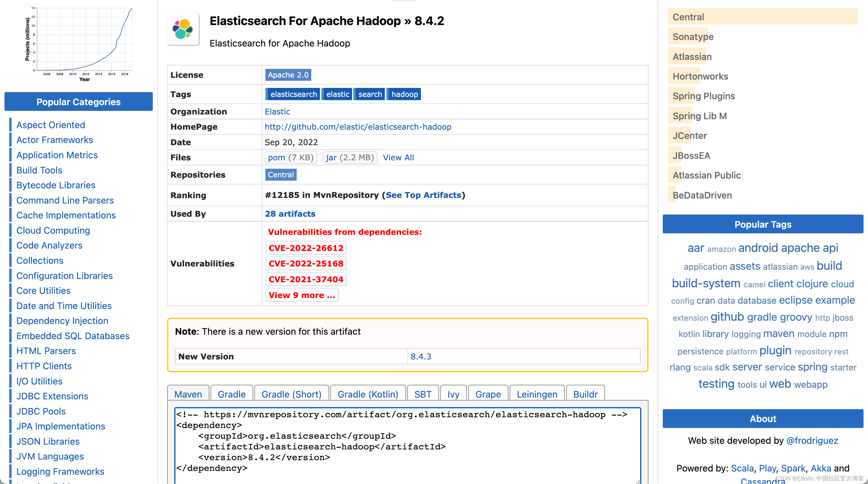This screenshot has height=484, width=868.
Task: Switch to the Gradle (Kotlin) tab
Action: (x=367, y=394)
